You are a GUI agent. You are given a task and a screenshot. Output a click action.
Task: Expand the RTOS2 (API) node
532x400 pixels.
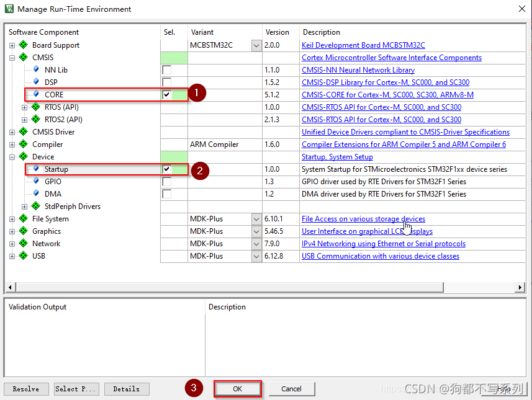(x=24, y=120)
